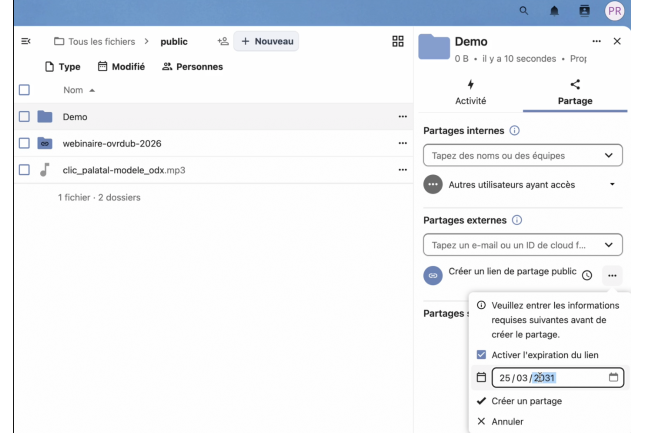Click the shared folder icon of webinaire-ovrdub-2026
Viewport: 650px width, 433px height.
coord(45,143)
